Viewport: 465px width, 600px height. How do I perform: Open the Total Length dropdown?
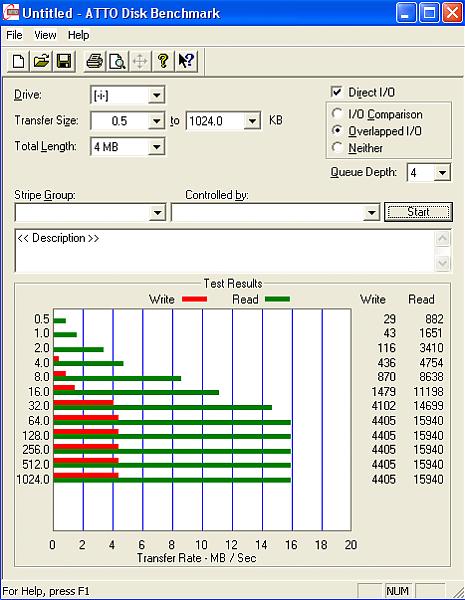[x=157, y=147]
